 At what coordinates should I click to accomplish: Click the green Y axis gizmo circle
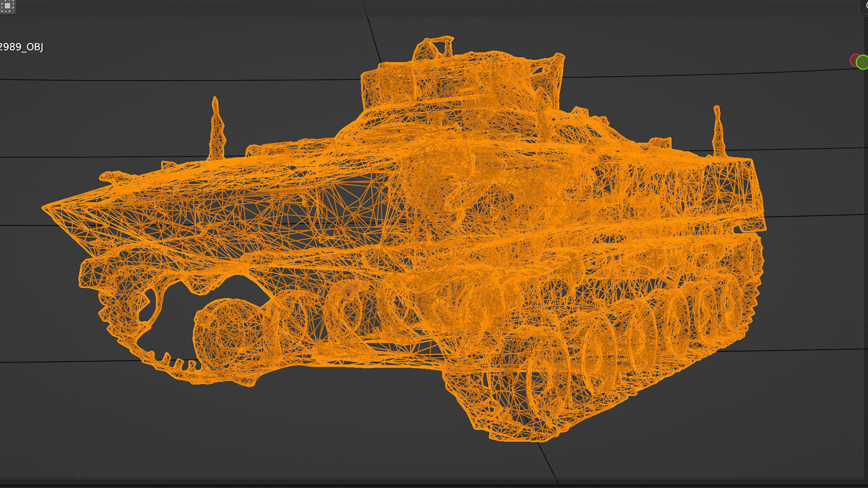[863, 62]
